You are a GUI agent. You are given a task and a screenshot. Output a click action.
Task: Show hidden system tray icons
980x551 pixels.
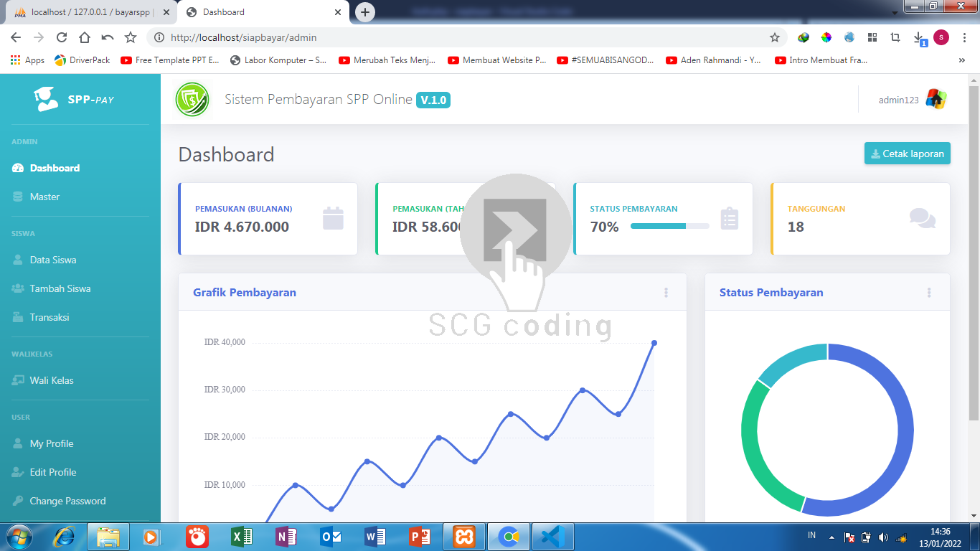tap(832, 537)
